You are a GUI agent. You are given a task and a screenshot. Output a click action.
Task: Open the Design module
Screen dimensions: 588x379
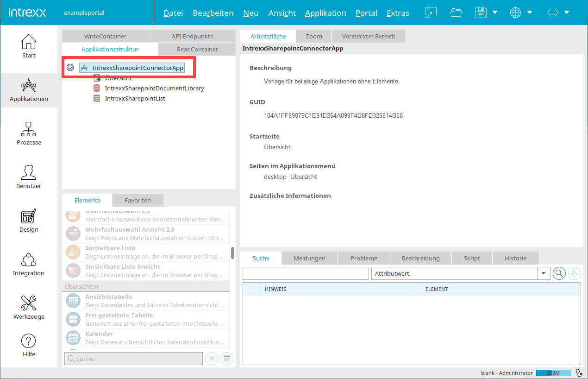pos(29,221)
